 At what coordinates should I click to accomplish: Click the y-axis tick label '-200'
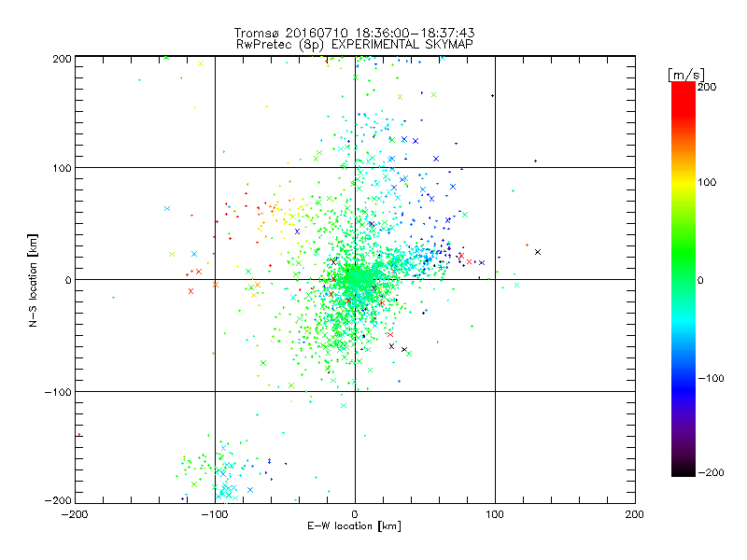(58, 500)
